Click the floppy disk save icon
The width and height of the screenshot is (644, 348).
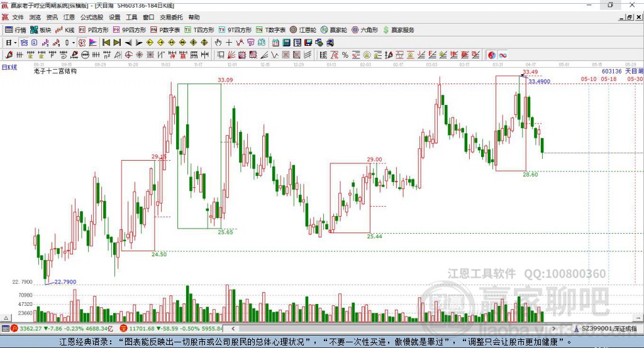tap(308, 43)
